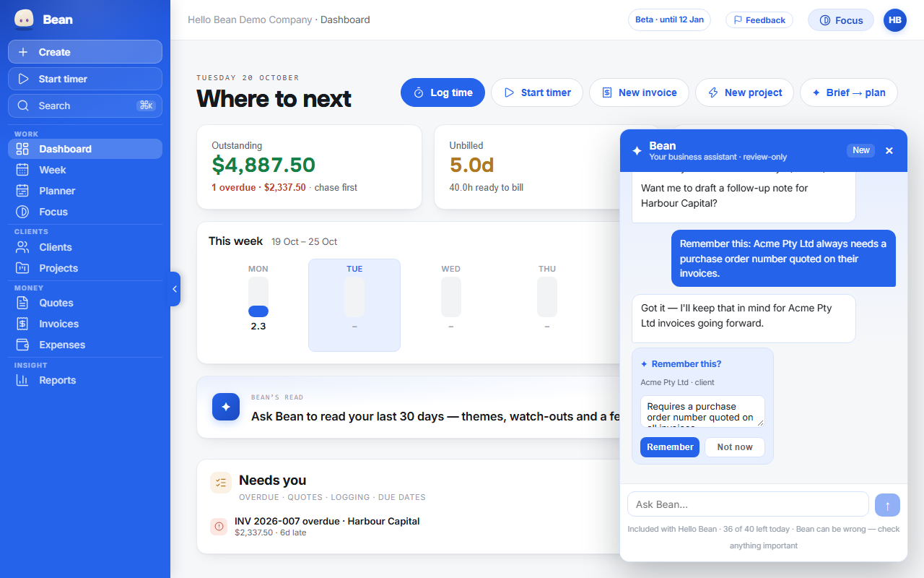Toggle Focus mode in the top bar
This screenshot has width=924, height=578.
click(x=841, y=20)
